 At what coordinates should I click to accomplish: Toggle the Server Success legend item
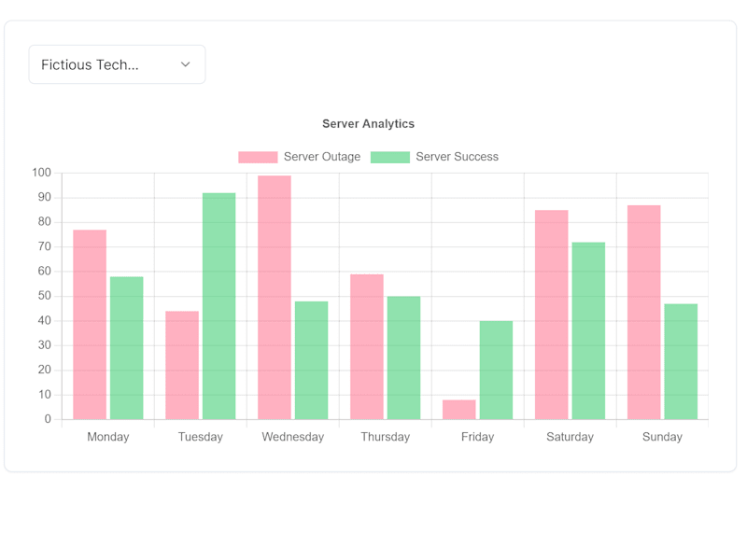434,157
